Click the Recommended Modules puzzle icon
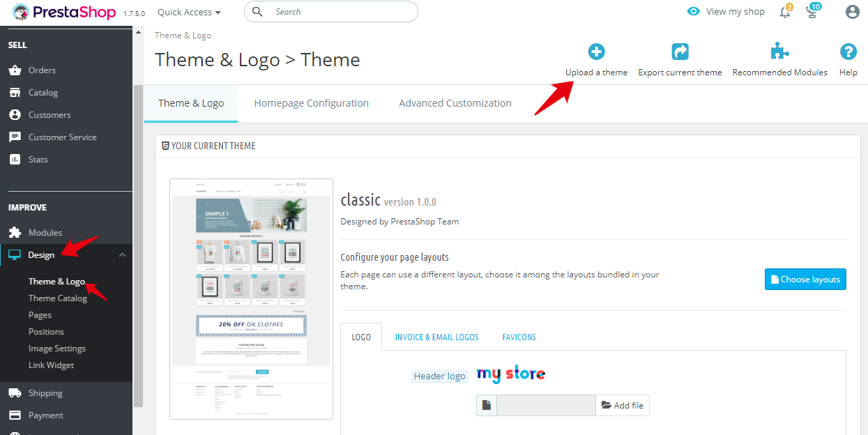 click(779, 51)
